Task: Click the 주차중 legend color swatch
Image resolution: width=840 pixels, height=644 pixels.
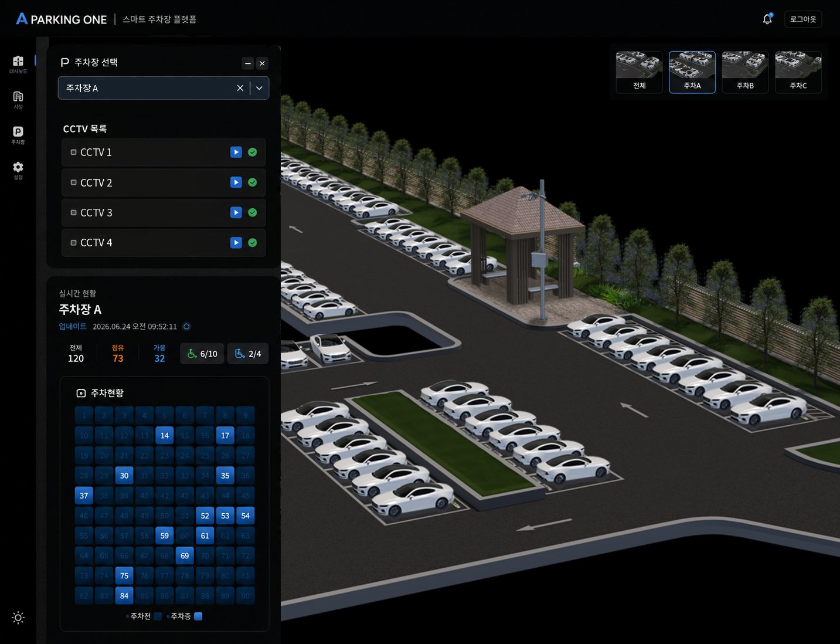Action: (x=198, y=616)
